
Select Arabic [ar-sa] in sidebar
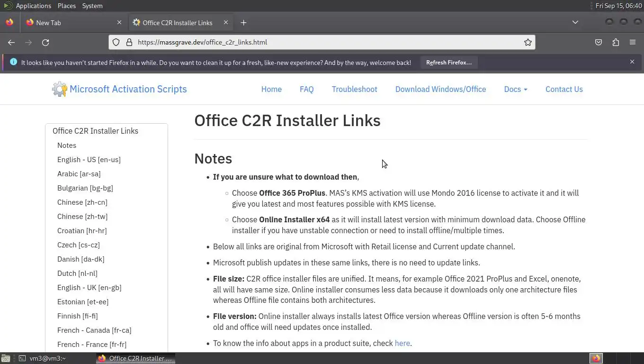point(79,173)
